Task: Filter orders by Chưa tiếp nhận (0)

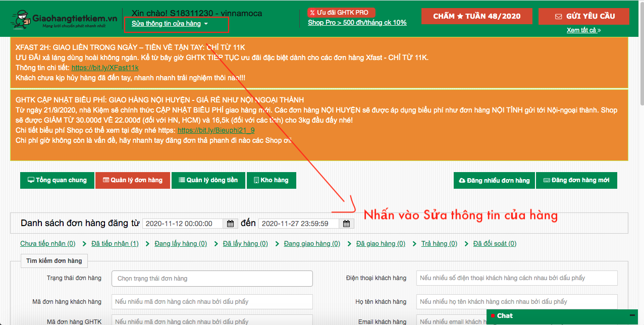Action: tap(48, 244)
